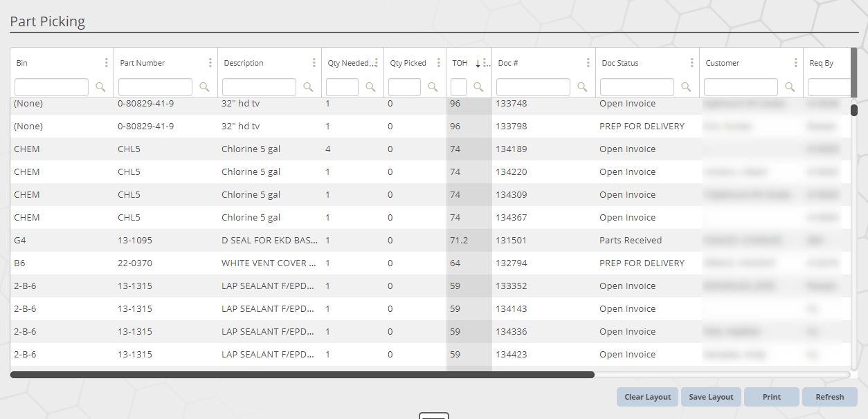
Task: Click the Description filter search icon
Action: (x=309, y=87)
